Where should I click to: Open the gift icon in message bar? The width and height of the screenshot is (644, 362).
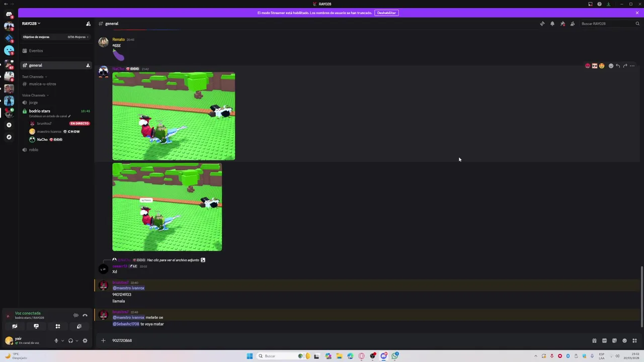pos(594,340)
